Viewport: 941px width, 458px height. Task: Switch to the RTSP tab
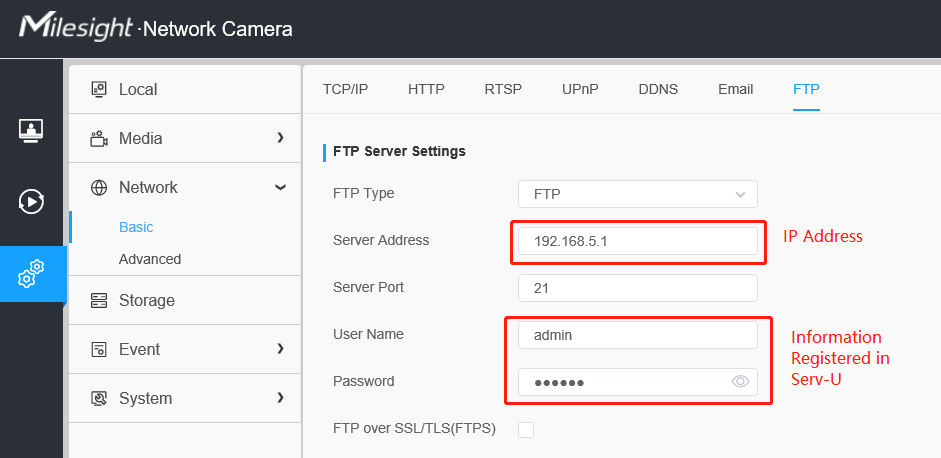tap(503, 89)
